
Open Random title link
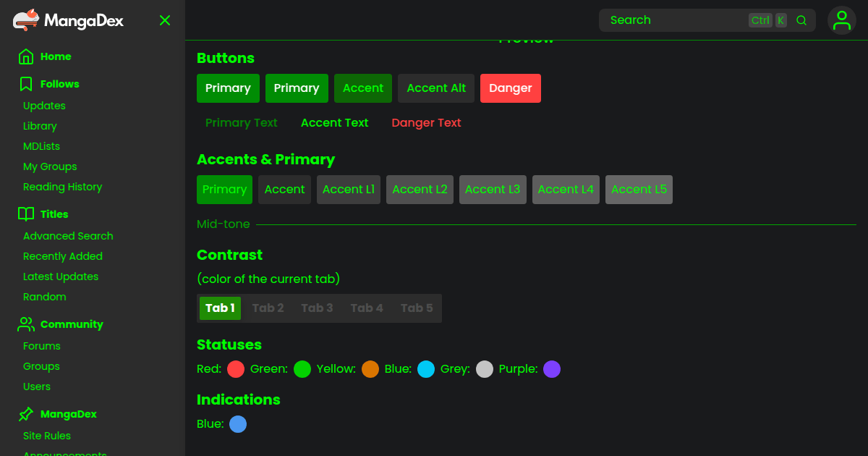(x=45, y=297)
